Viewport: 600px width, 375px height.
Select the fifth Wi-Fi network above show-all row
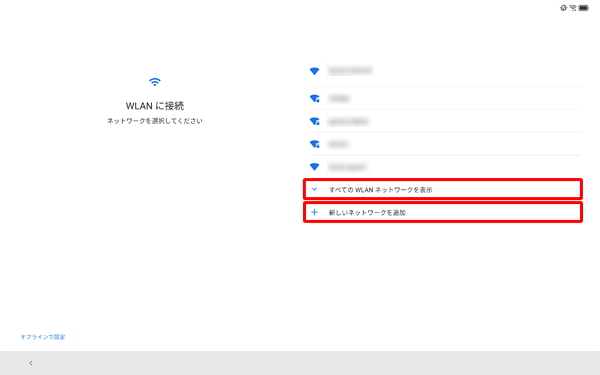coord(445,167)
